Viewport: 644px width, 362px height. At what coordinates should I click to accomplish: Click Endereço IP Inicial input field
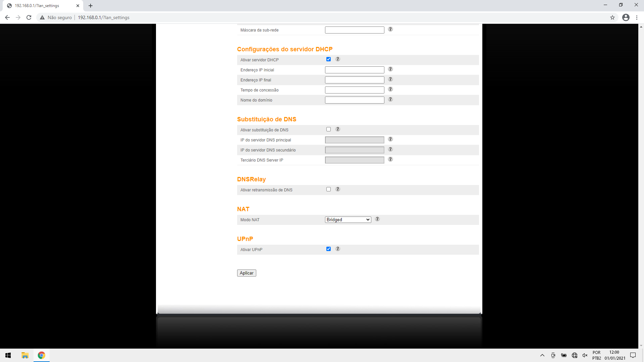click(355, 70)
